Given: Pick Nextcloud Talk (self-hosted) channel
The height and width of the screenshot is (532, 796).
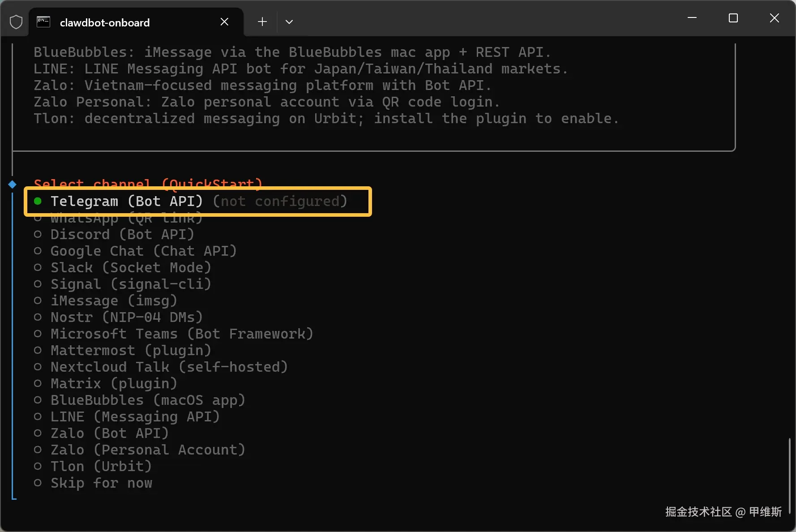Looking at the screenshot, I should click(x=168, y=367).
